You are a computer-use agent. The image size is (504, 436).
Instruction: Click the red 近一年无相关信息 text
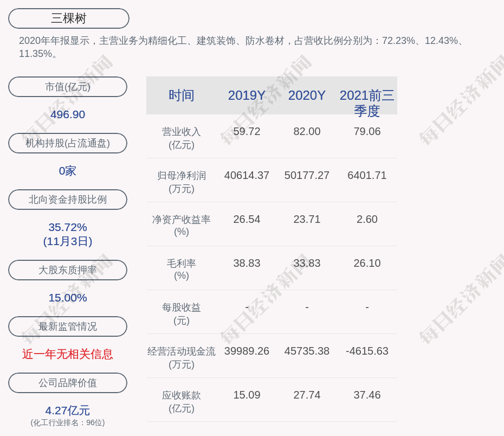click(x=68, y=354)
